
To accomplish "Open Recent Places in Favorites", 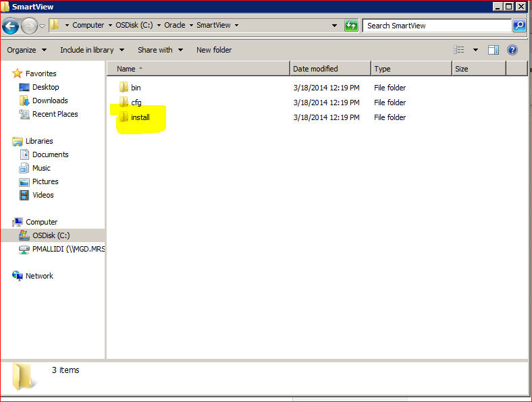I will point(55,114).
